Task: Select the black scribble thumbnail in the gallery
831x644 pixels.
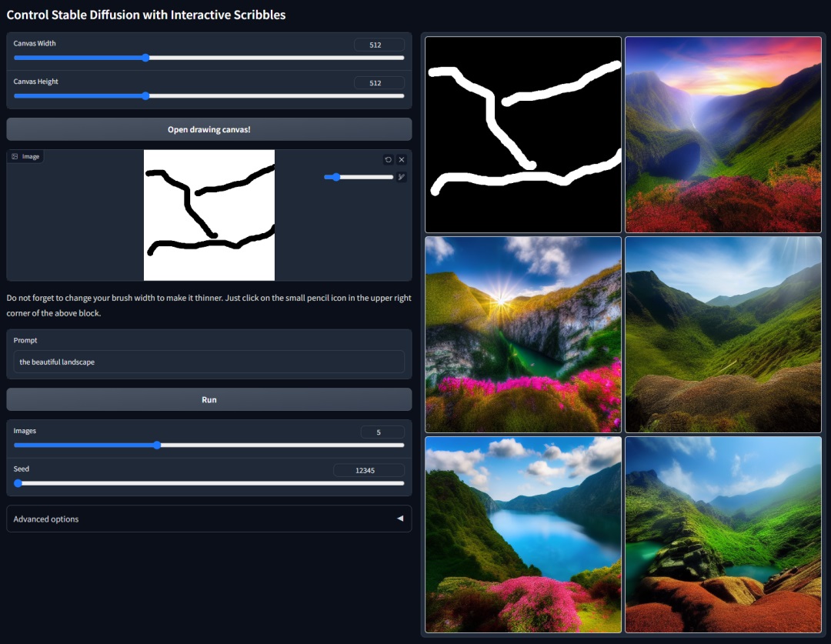Action: coord(522,134)
